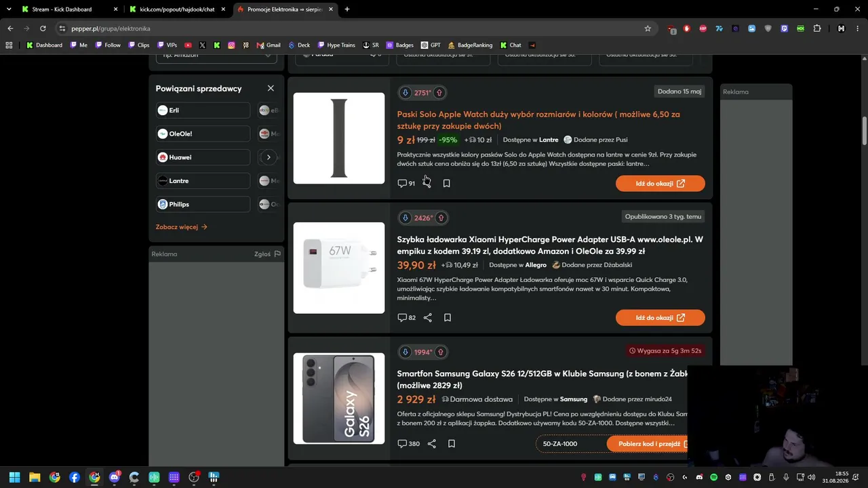Viewport: 868px width, 488px height.
Task: Bookmark the Paski Solo Apple Watch deal
Action: [x=446, y=183]
